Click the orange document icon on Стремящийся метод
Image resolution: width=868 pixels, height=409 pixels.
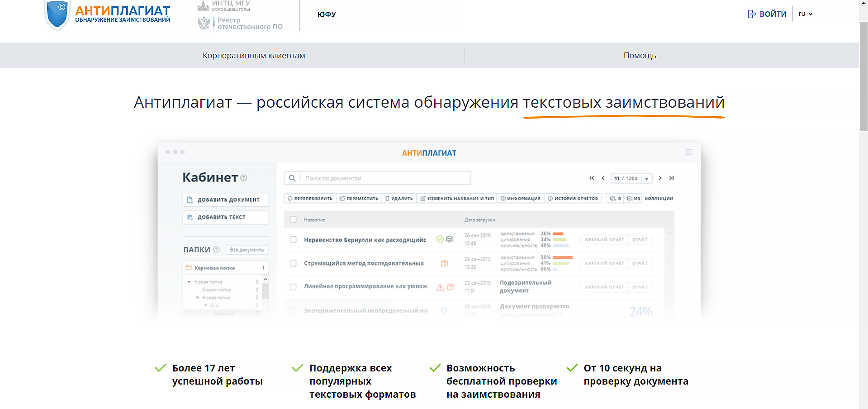point(445,263)
